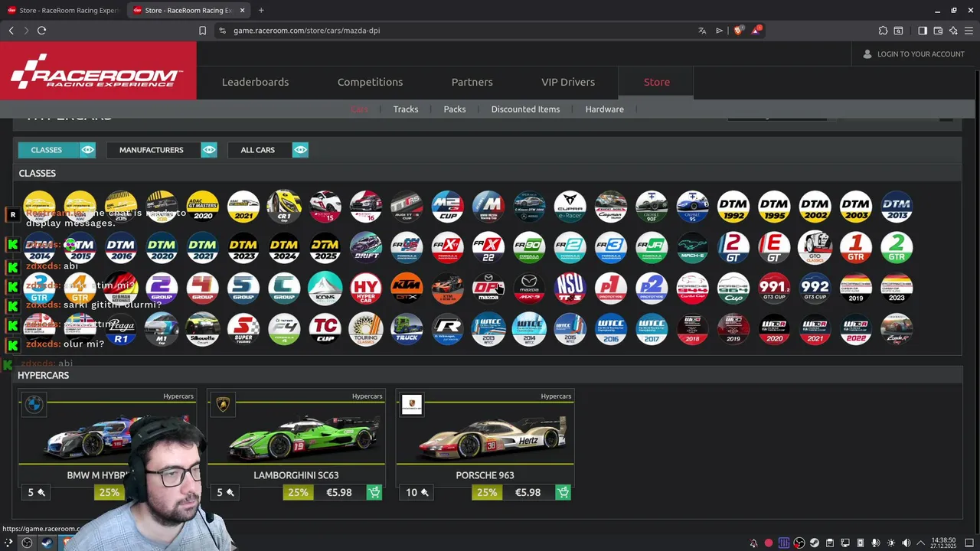The width and height of the screenshot is (980, 551).
Task: Pick the TC Cup class icon
Action: [x=325, y=328]
